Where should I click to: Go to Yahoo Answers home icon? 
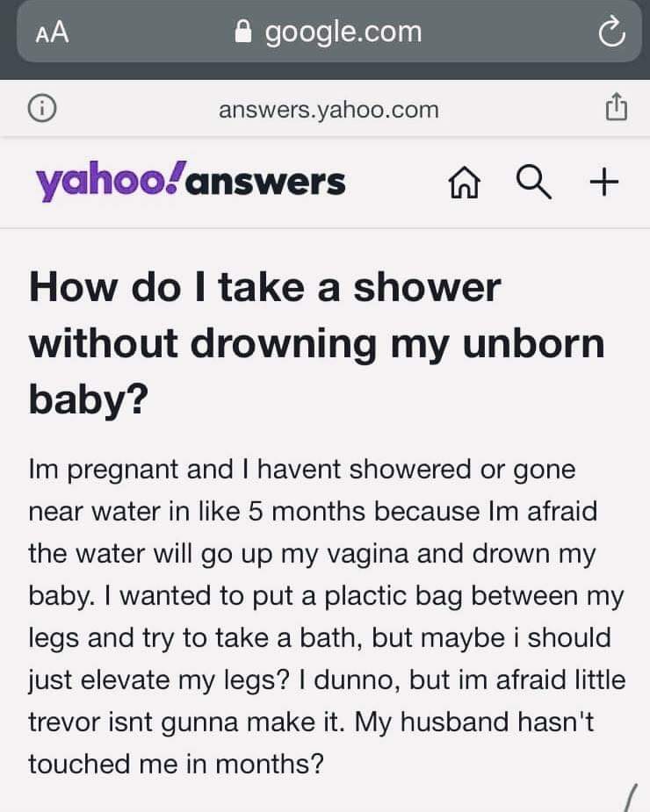click(464, 183)
